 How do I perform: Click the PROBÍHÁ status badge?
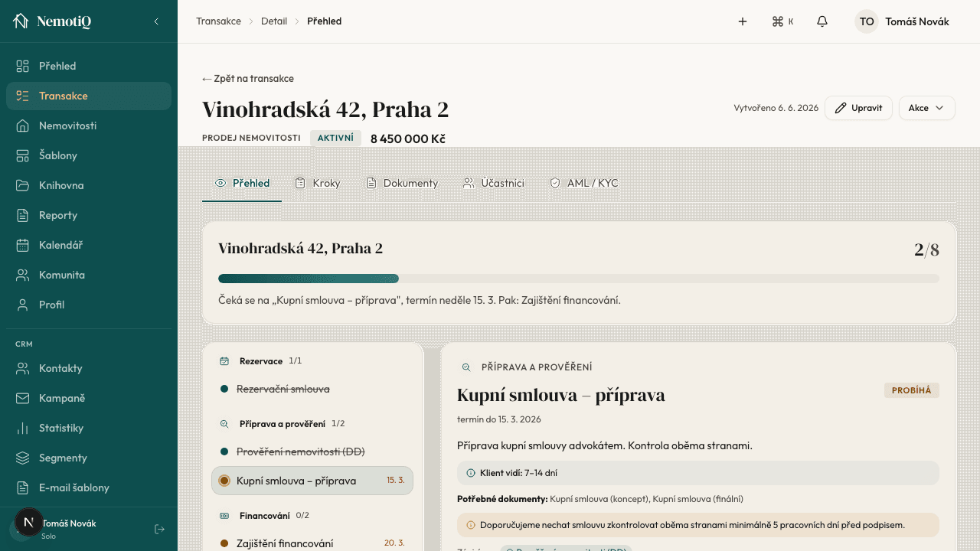(x=911, y=390)
